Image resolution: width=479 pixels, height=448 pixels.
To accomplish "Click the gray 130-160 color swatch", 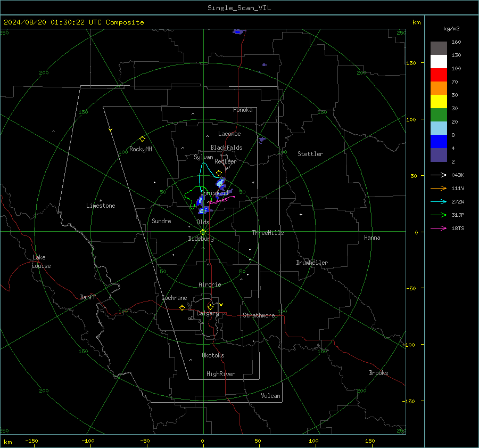I will pyautogui.click(x=439, y=48).
